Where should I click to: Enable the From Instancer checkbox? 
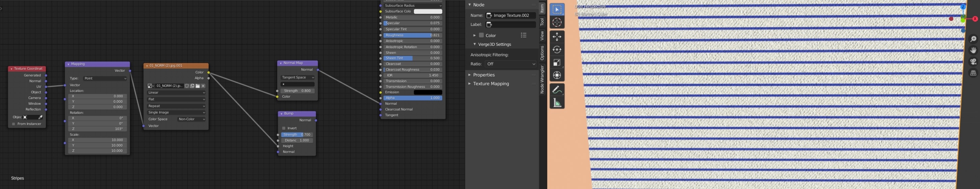(13, 124)
